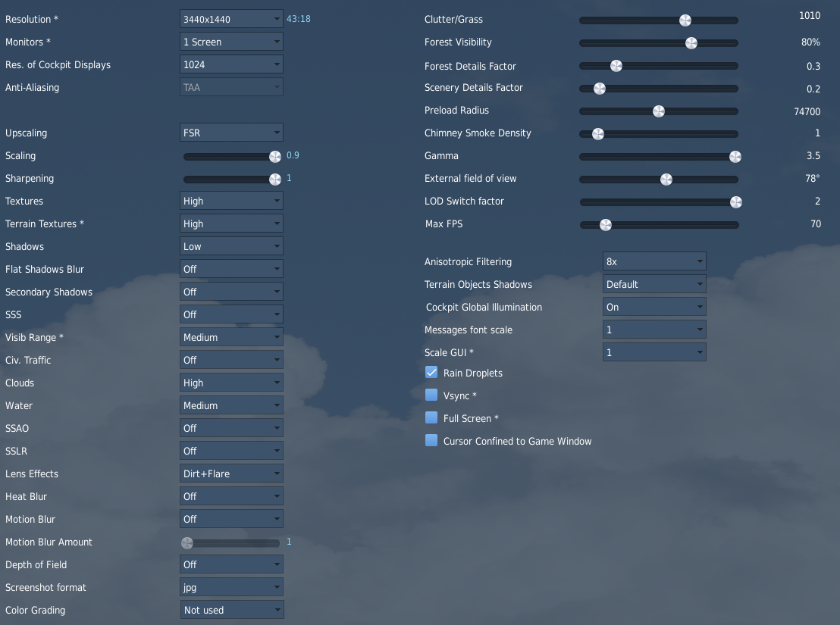Toggle the Rain Droplets checkbox
The height and width of the screenshot is (625, 840).
(431, 373)
